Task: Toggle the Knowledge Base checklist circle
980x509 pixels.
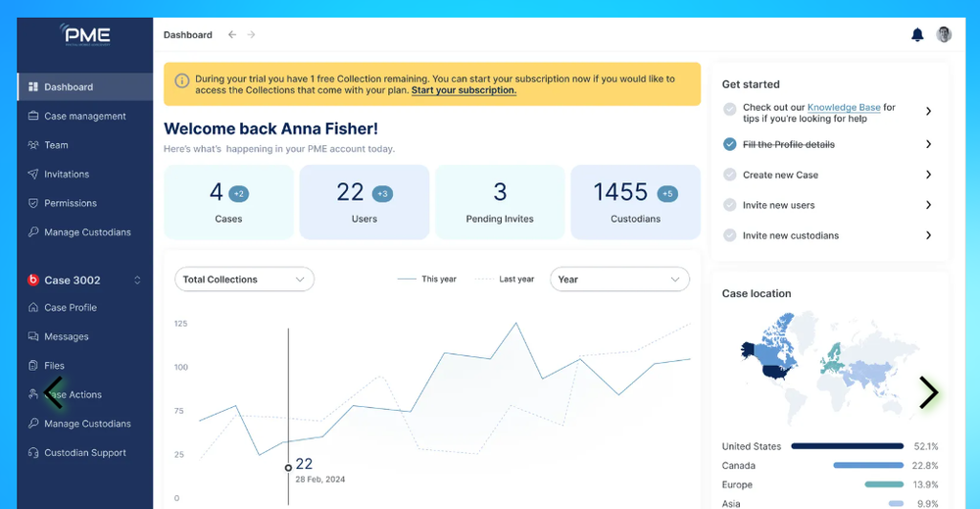Action: point(729,110)
